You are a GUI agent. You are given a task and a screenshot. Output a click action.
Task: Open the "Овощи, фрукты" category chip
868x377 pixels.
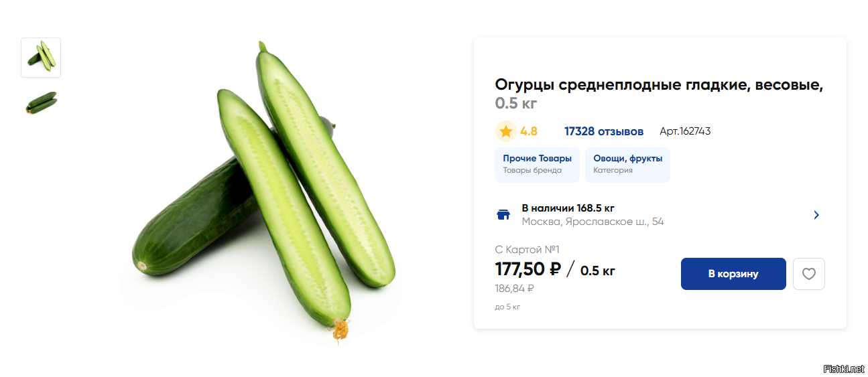point(627,165)
